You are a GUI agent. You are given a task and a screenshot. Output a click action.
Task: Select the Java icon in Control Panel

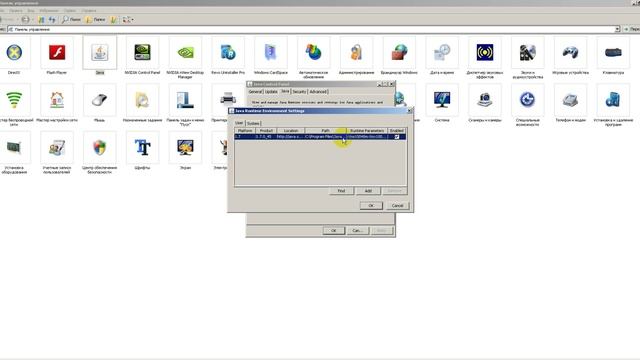click(x=100, y=52)
